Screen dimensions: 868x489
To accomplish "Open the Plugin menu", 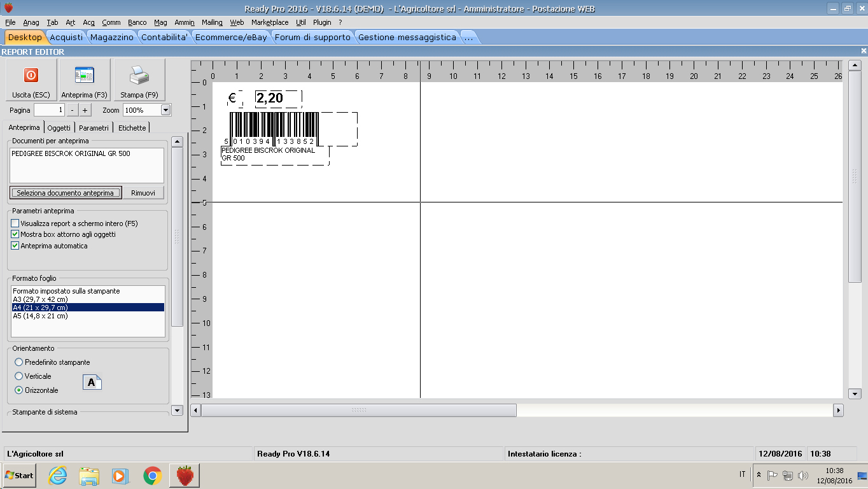I will tap(322, 22).
